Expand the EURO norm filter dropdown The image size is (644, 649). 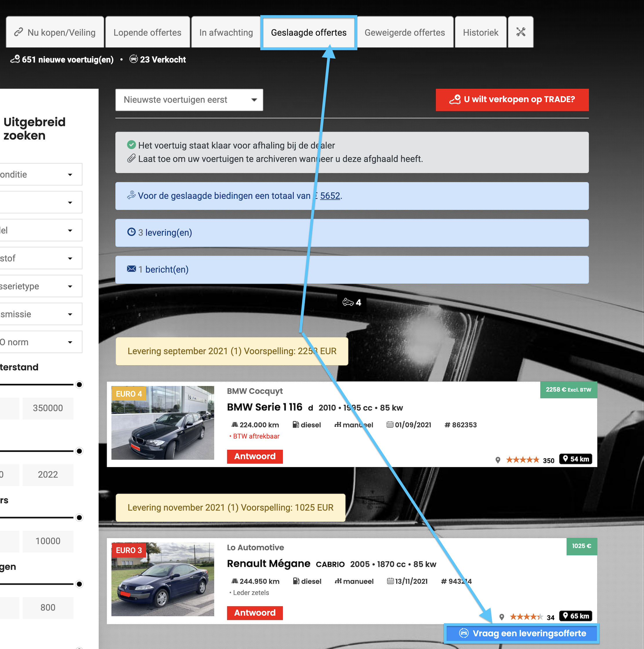tap(41, 342)
